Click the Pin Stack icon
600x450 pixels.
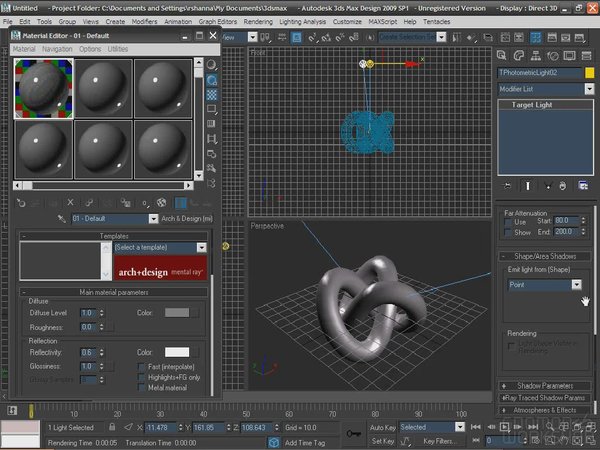click(507, 186)
